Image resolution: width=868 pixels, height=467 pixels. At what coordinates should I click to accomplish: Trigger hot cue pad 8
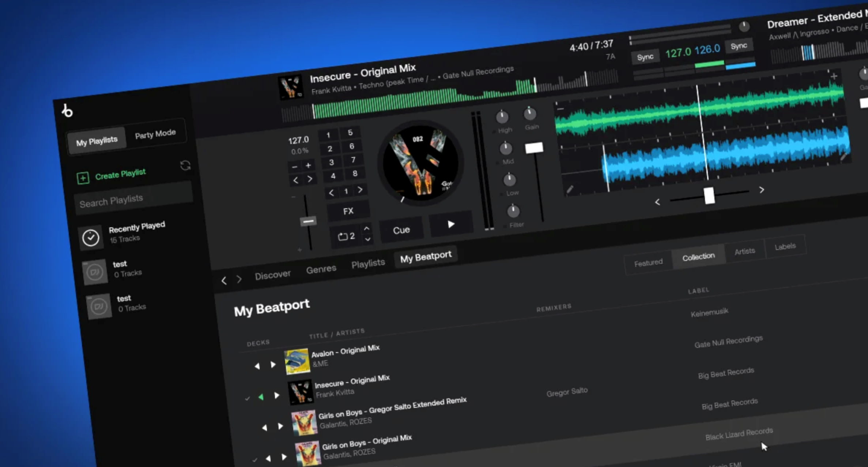point(355,173)
